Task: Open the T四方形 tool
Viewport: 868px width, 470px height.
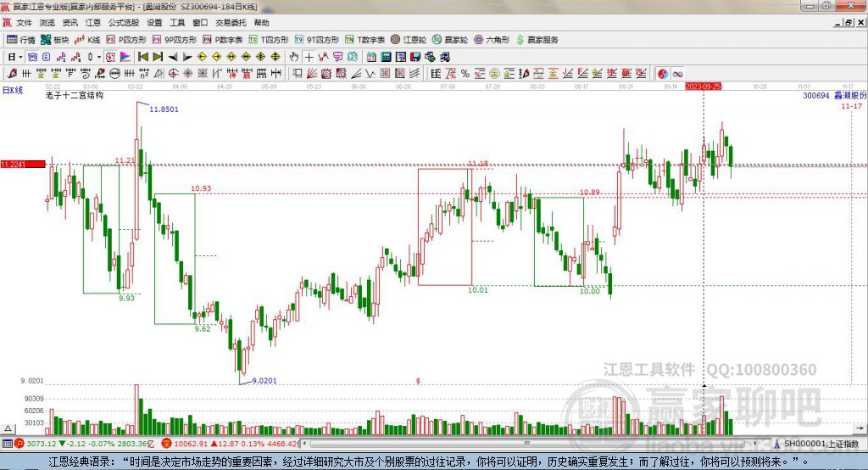Action: pyautogui.click(x=269, y=40)
